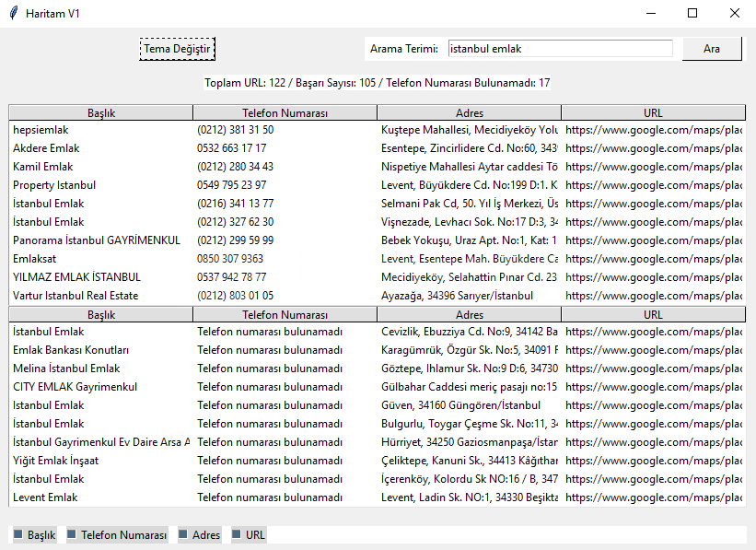The image size is (756, 550).
Task: Select the Kamil Emlak row
Action: click(377, 167)
